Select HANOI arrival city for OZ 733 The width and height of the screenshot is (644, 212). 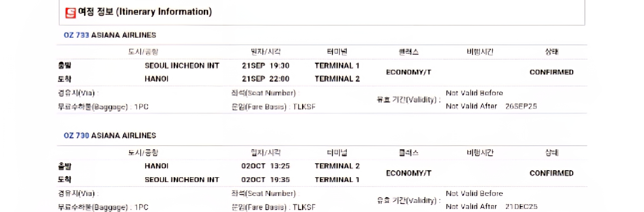point(157,79)
